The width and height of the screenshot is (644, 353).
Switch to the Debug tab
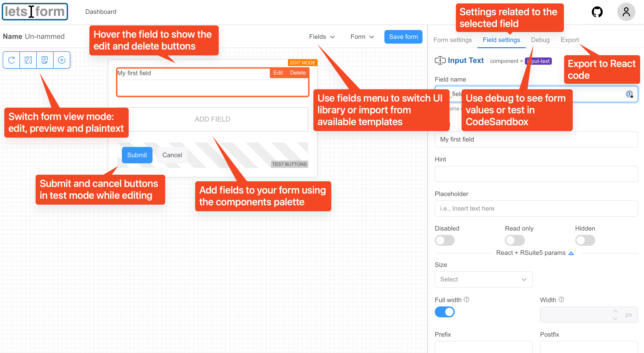pyautogui.click(x=541, y=40)
